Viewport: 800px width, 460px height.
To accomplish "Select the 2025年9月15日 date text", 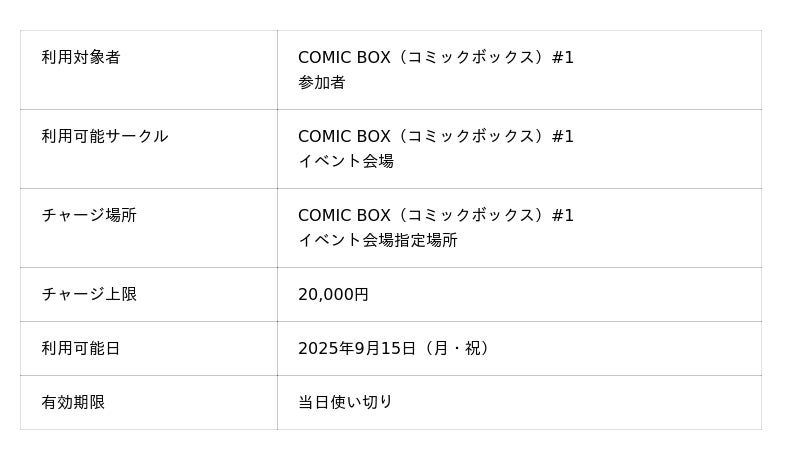I will [x=357, y=349].
